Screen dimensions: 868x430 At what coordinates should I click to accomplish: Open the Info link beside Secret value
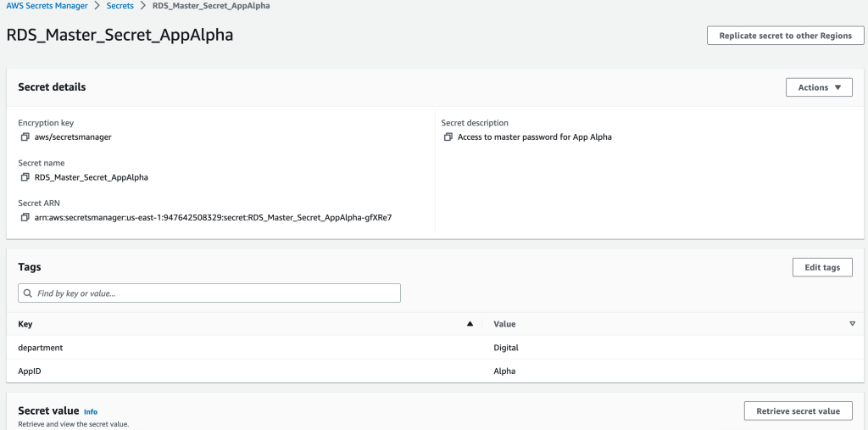pos(91,412)
